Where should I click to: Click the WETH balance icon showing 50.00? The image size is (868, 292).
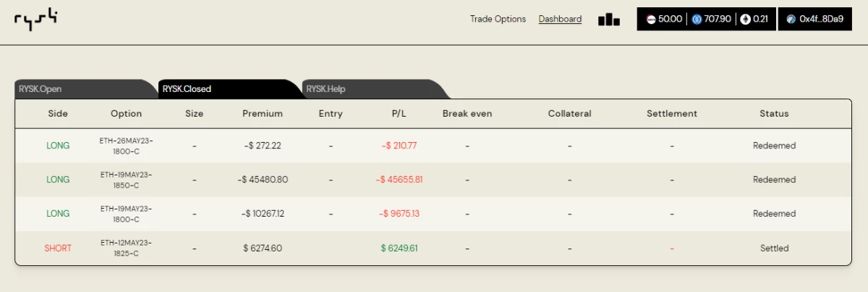pyautogui.click(x=650, y=20)
